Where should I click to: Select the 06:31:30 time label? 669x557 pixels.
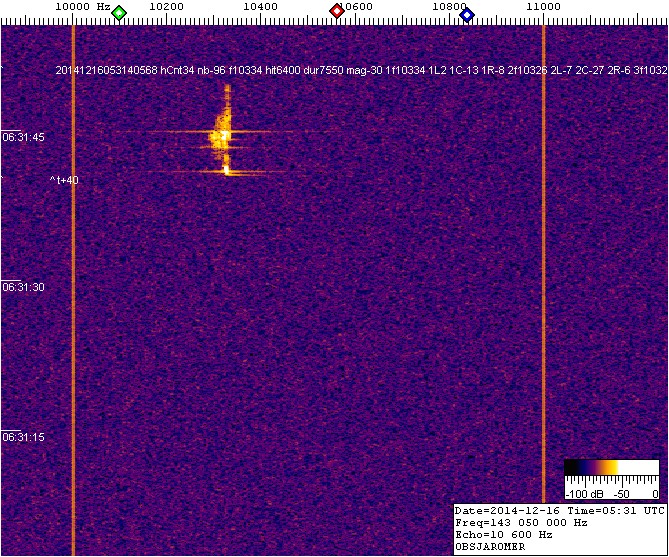[22, 287]
